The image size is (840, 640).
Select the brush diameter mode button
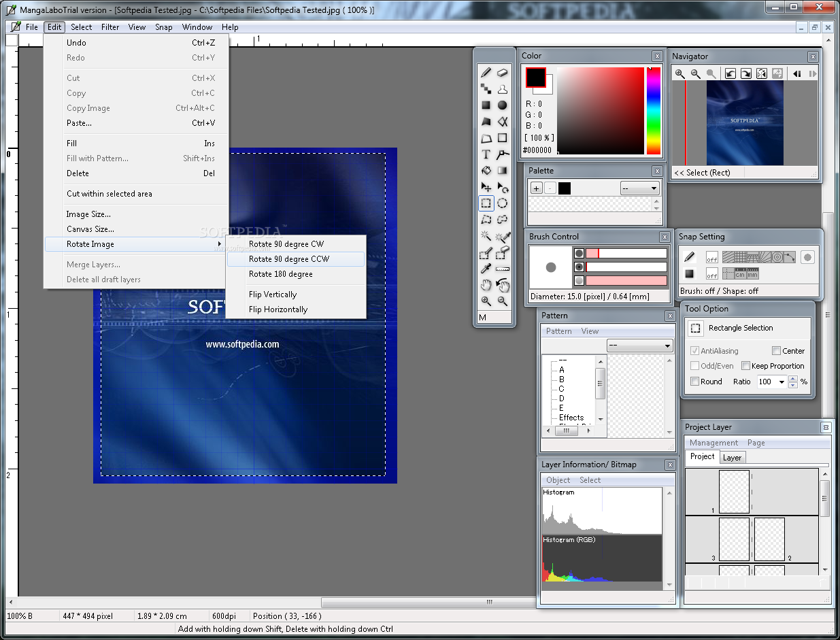click(x=579, y=253)
